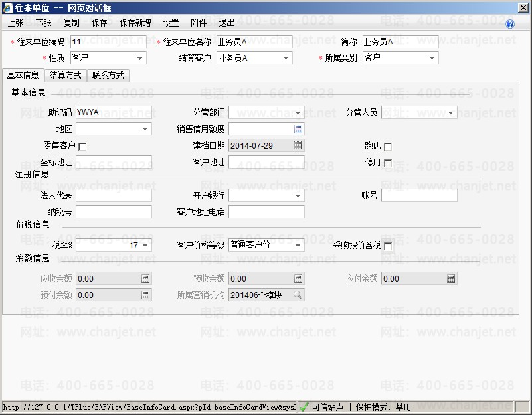The image size is (532, 415).
Task: Click the IE page icon in title bar
Action: coord(7,8)
